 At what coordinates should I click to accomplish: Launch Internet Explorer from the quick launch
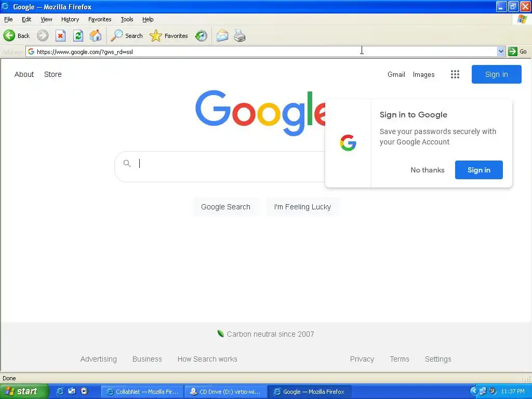coord(60,391)
